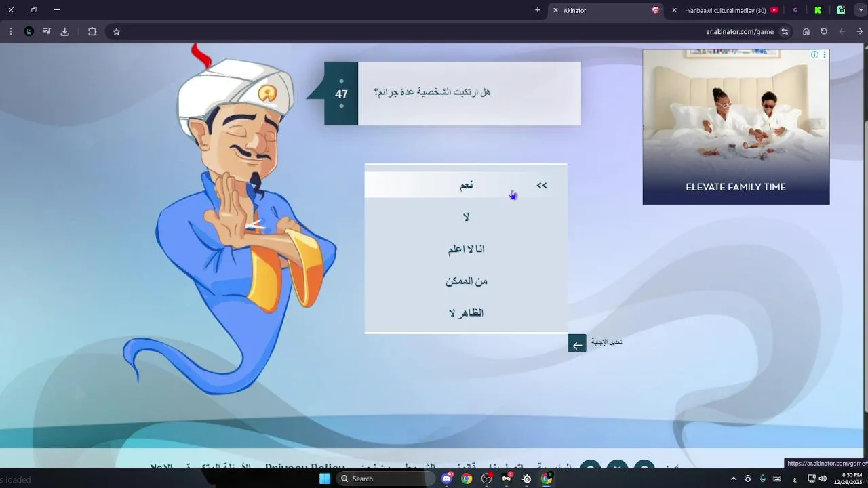Choose the الظاهر لا answer
This screenshot has height=488, width=868.
pos(466,312)
